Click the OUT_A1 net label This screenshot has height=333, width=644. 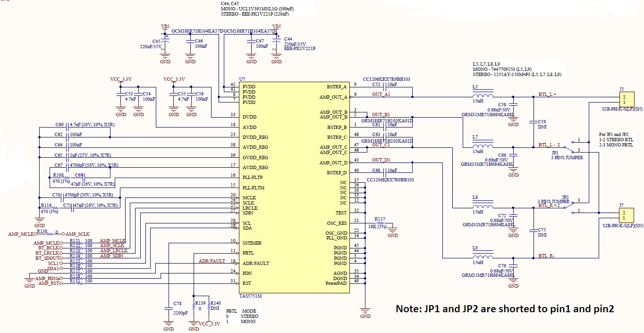(381, 94)
